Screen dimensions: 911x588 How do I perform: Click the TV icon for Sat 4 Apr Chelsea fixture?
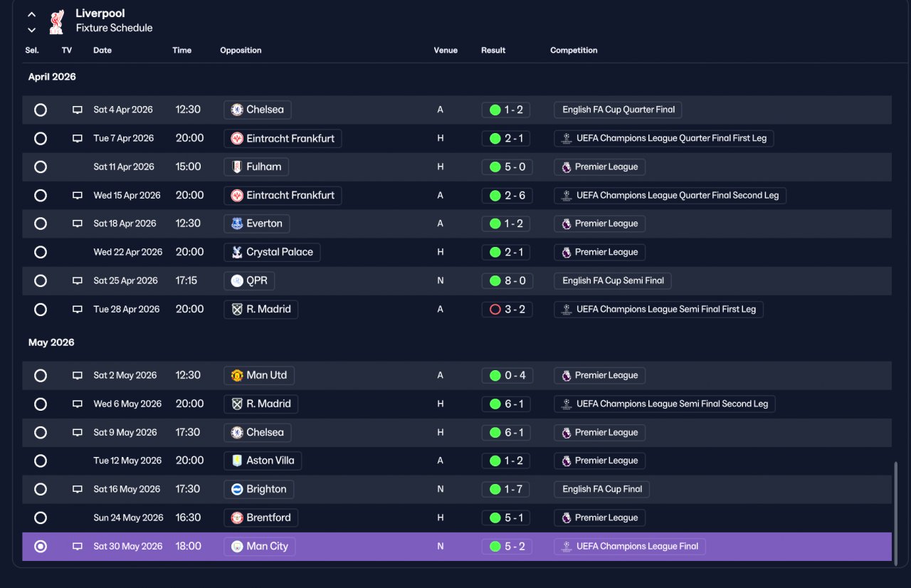[78, 110]
